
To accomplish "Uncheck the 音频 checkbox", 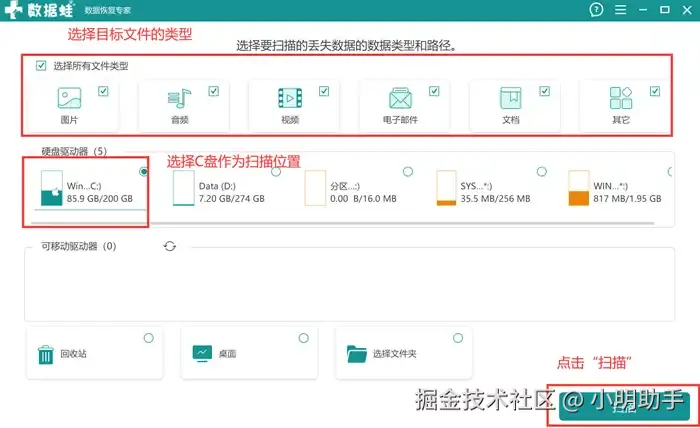I will click(x=213, y=91).
